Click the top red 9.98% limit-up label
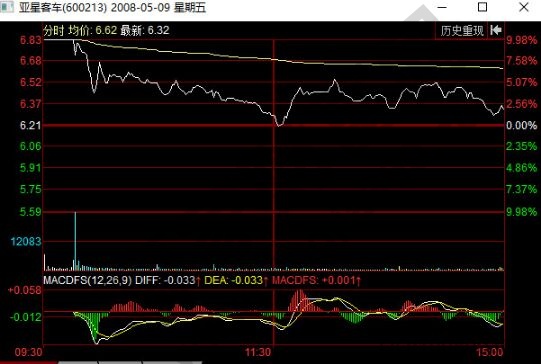 [521, 40]
